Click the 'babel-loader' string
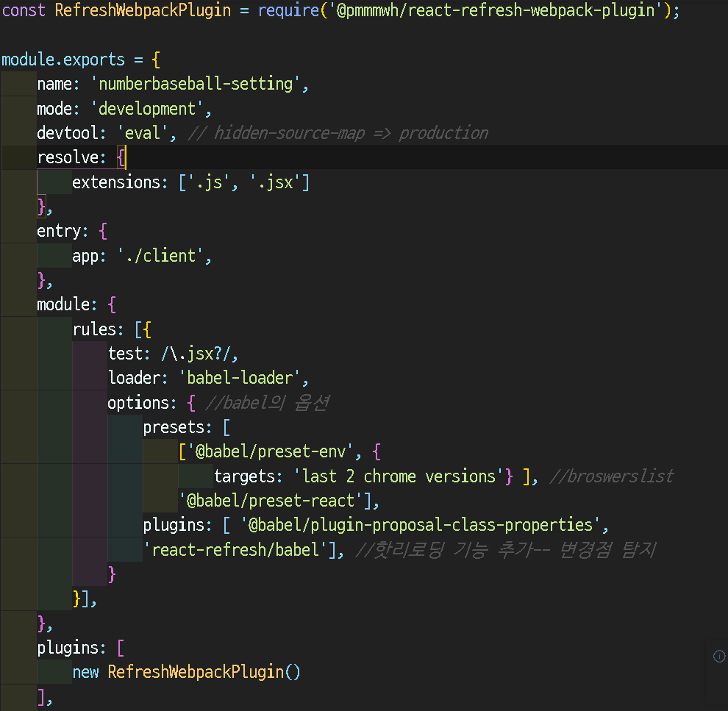The width and height of the screenshot is (728, 711). click(x=240, y=378)
